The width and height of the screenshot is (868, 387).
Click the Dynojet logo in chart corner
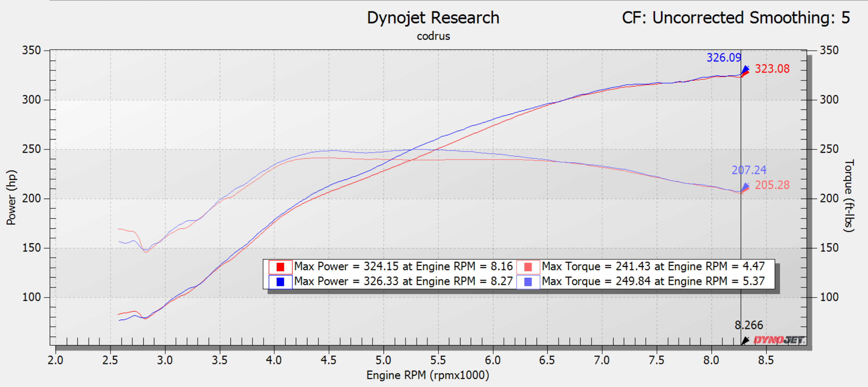click(x=779, y=340)
